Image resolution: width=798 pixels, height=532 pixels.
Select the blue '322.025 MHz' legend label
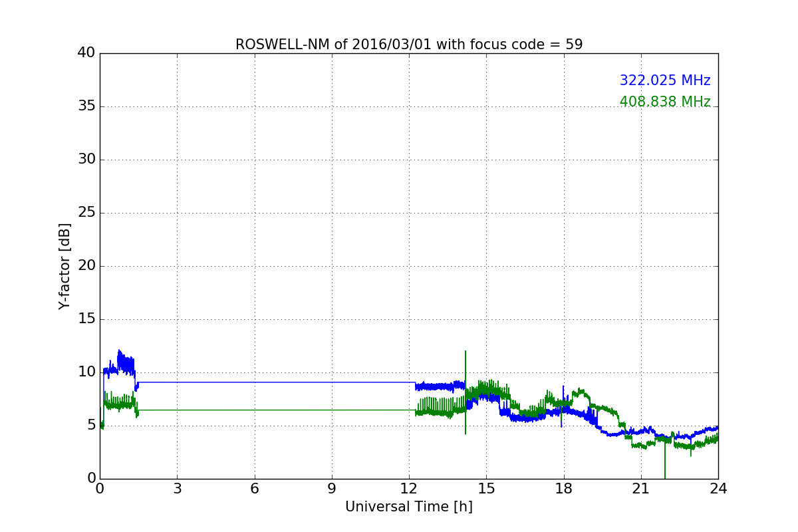tap(665, 80)
